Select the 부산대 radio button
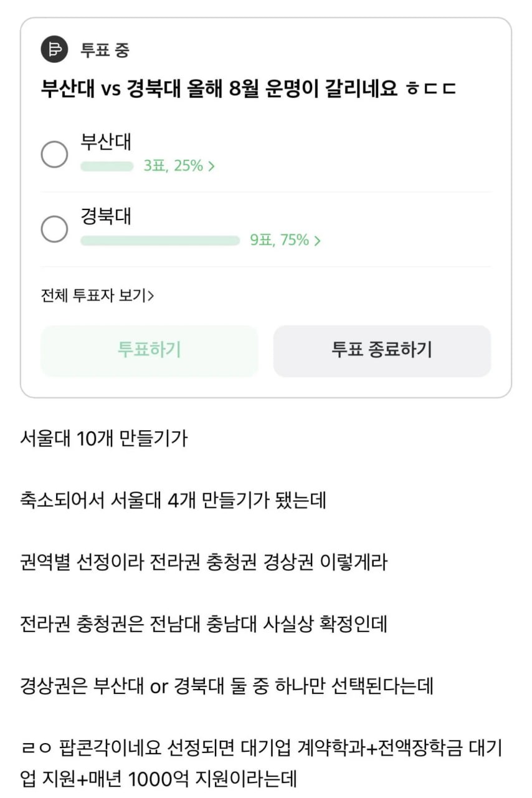 54,154
